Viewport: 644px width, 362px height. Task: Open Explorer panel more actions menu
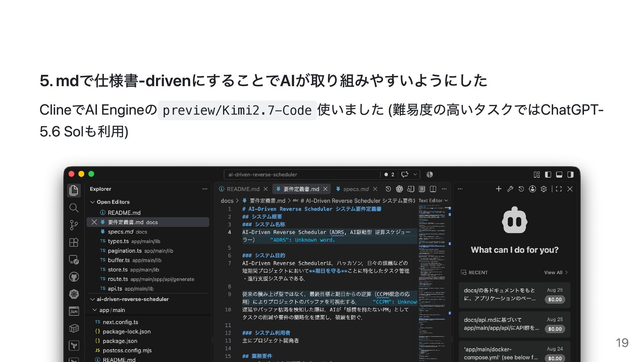click(205, 189)
